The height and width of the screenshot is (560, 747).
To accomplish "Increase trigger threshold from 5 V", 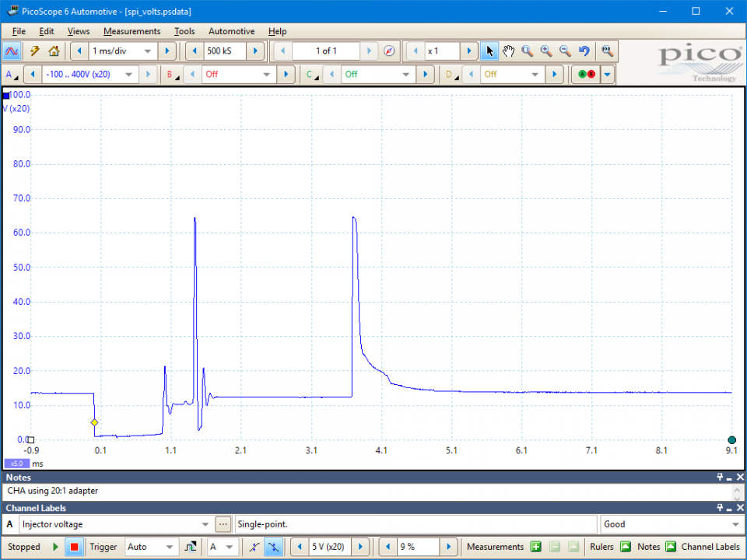I will 360,547.
